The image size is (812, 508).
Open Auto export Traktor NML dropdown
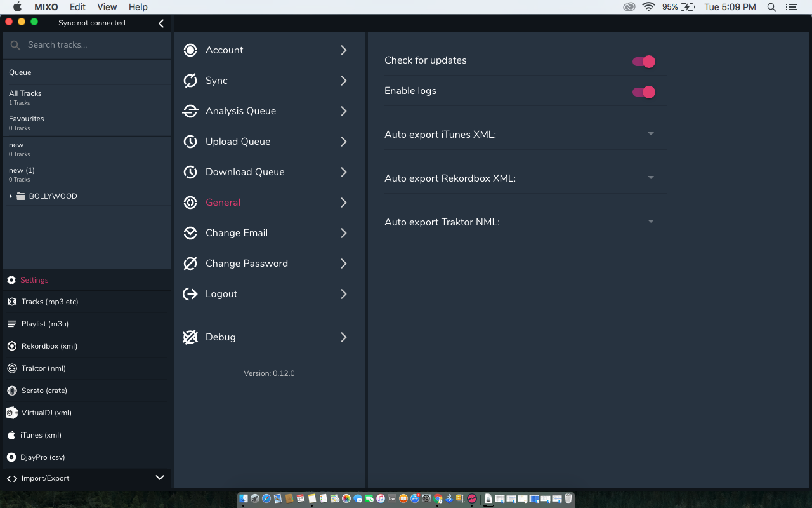[650, 222]
